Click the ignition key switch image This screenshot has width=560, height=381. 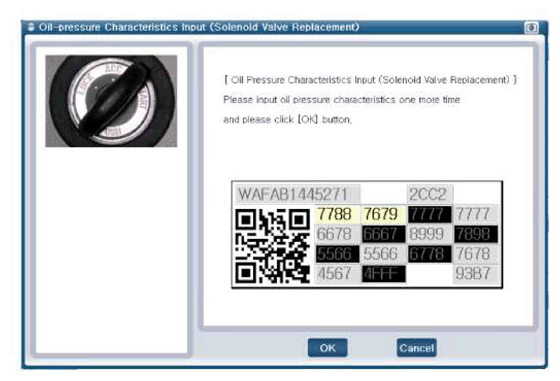click(x=111, y=101)
